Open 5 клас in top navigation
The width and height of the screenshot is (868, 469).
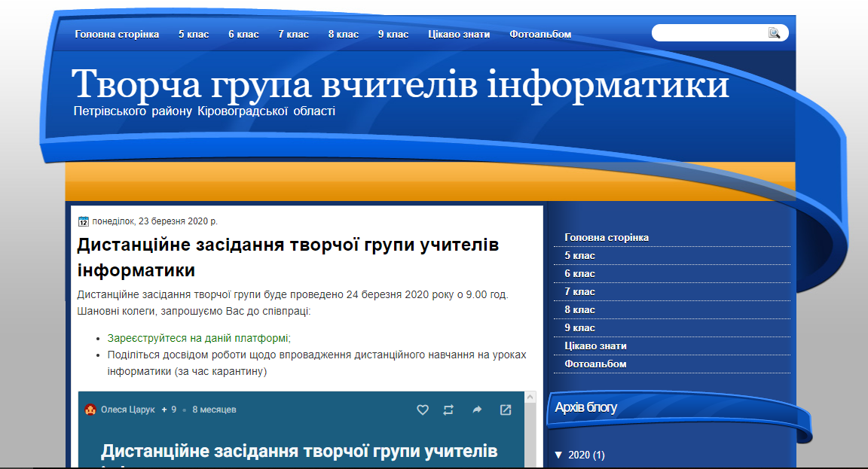click(194, 35)
